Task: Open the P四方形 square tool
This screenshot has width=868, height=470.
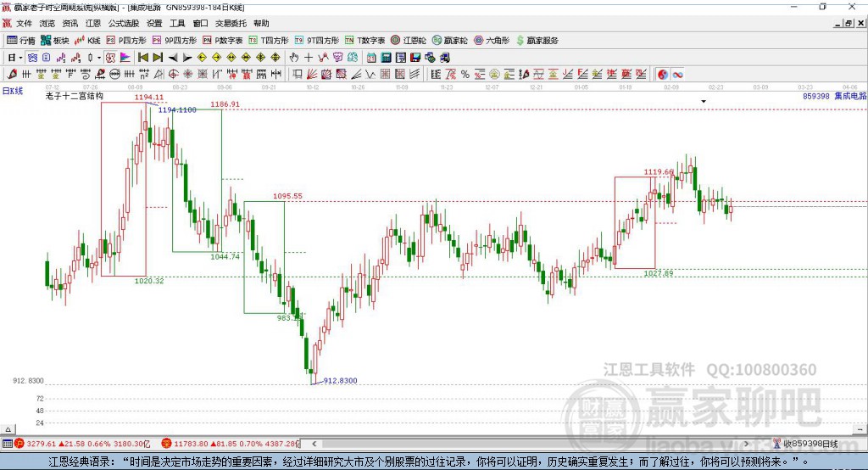Action: pos(126,41)
